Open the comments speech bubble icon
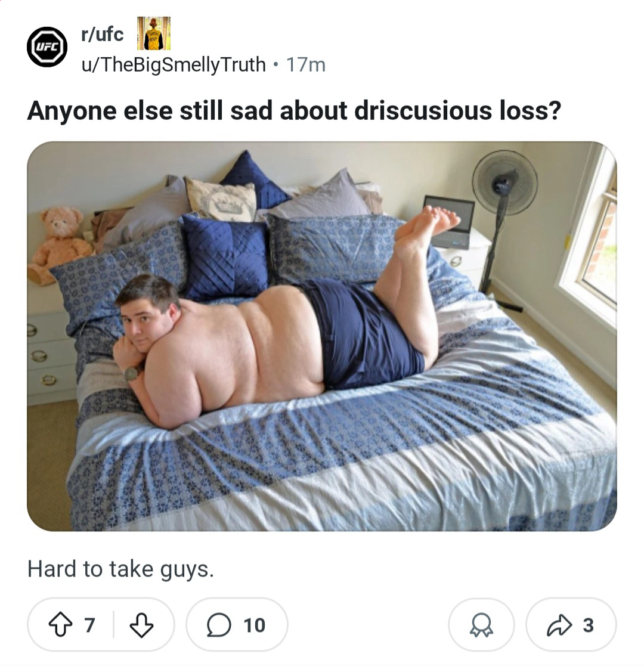 (x=219, y=625)
